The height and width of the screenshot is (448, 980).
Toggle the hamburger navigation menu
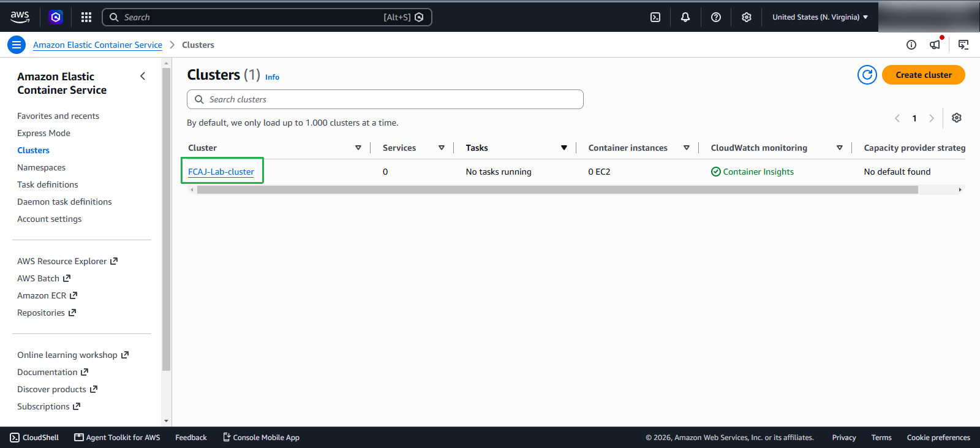pyautogui.click(x=17, y=45)
